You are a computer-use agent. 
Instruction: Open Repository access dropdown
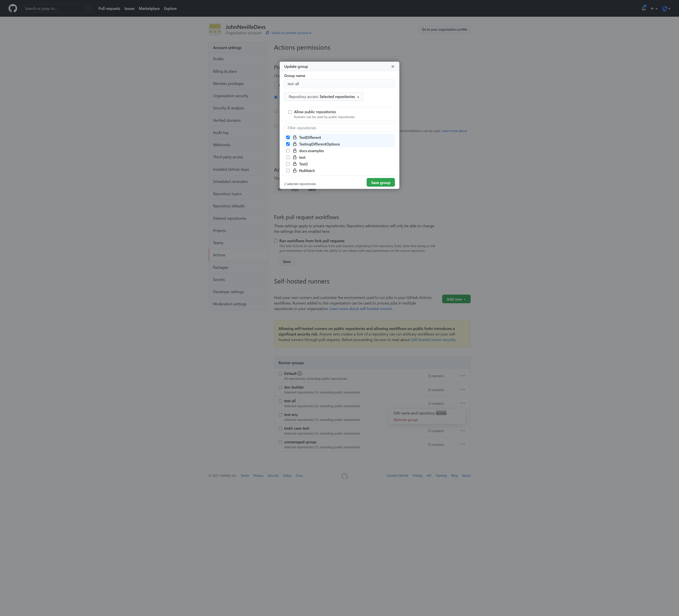[324, 97]
